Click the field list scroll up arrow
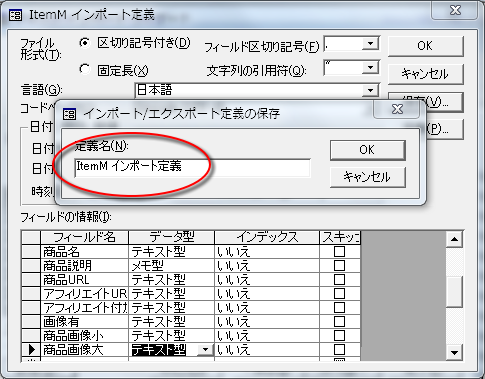 tap(454, 239)
